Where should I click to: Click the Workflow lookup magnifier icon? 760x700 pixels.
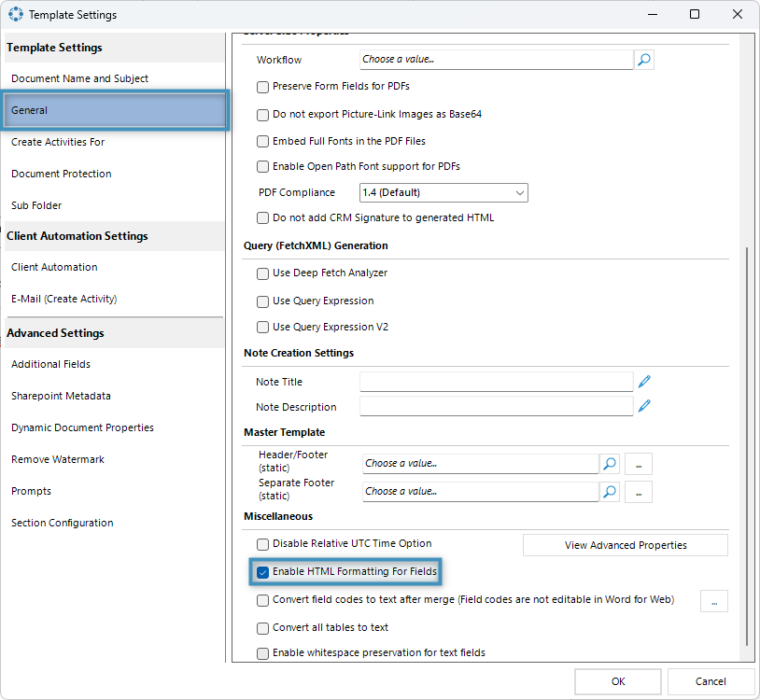pyautogui.click(x=644, y=60)
